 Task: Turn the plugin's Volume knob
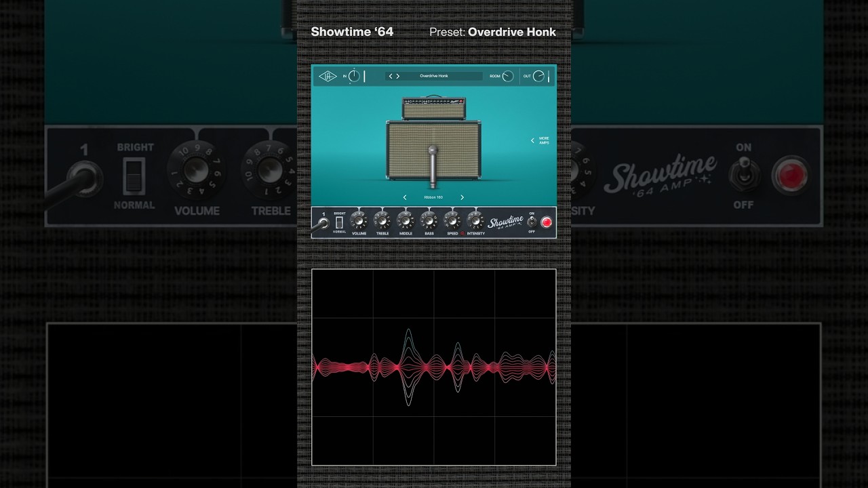(x=359, y=220)
